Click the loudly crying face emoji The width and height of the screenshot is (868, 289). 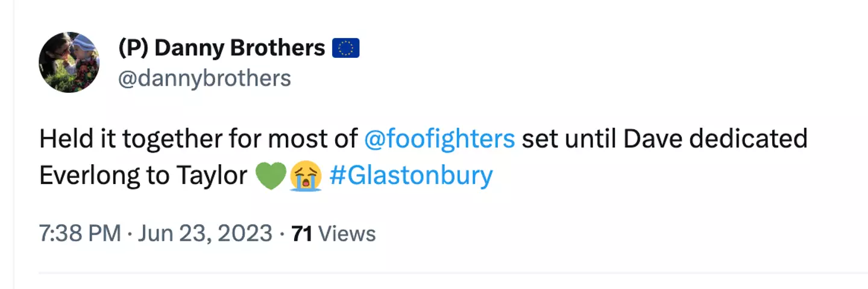pyautogui.click(x=304, y=176)
